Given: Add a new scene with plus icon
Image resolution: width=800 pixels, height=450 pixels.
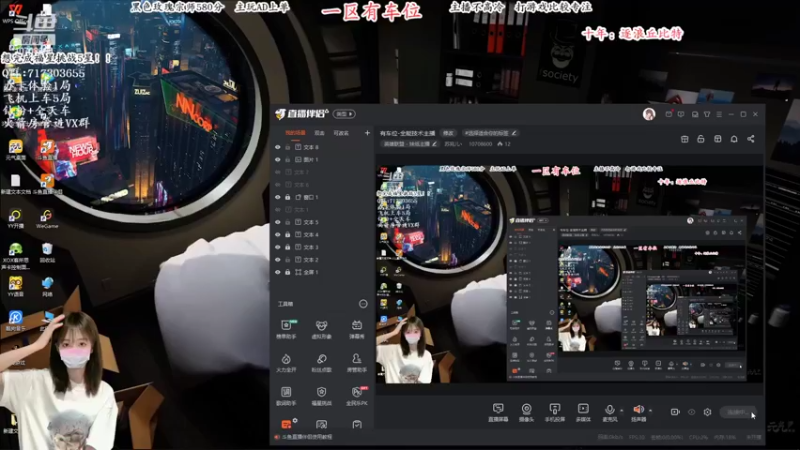Looking at the screenshot, I should (367, 133).
